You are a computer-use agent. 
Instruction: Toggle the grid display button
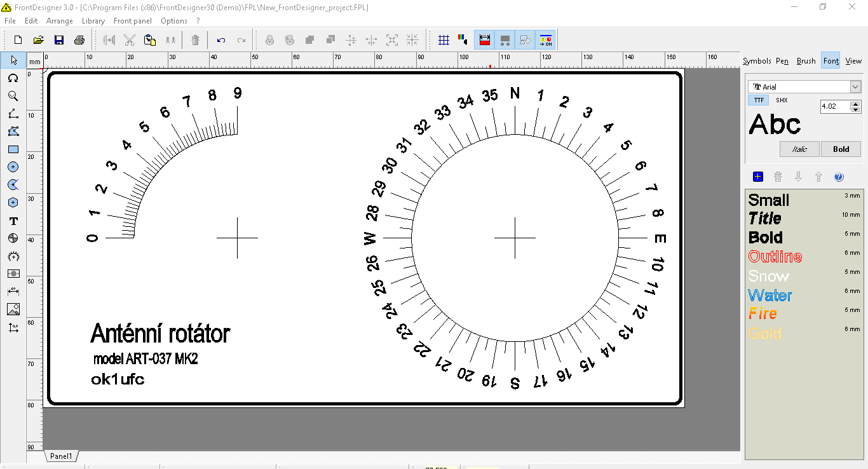click(444, 40)
